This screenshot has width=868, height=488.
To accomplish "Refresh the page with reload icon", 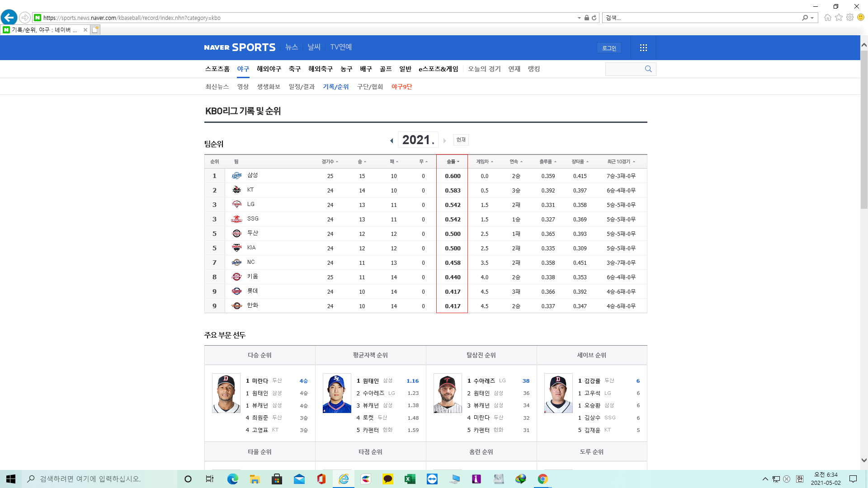I will (594, 18).
